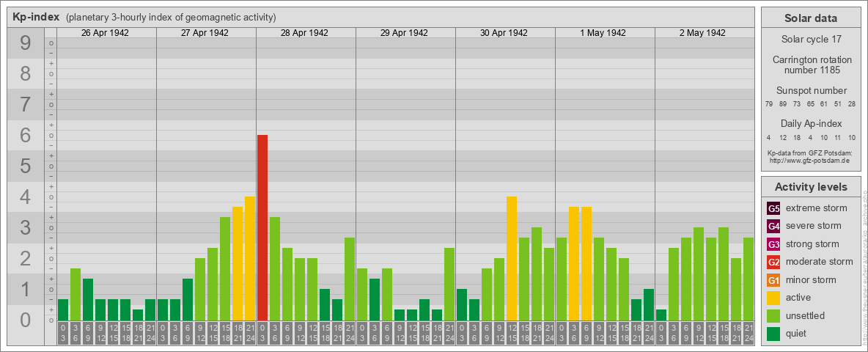This screenshot has width=868, height=352.
Task: Click Ap-index value 18
Action: [797, 137]
